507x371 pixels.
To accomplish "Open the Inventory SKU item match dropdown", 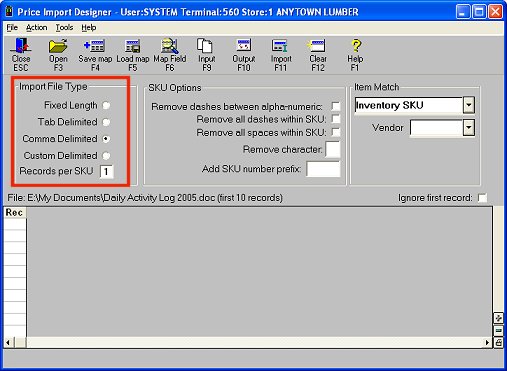I will [x=469, y=105].
